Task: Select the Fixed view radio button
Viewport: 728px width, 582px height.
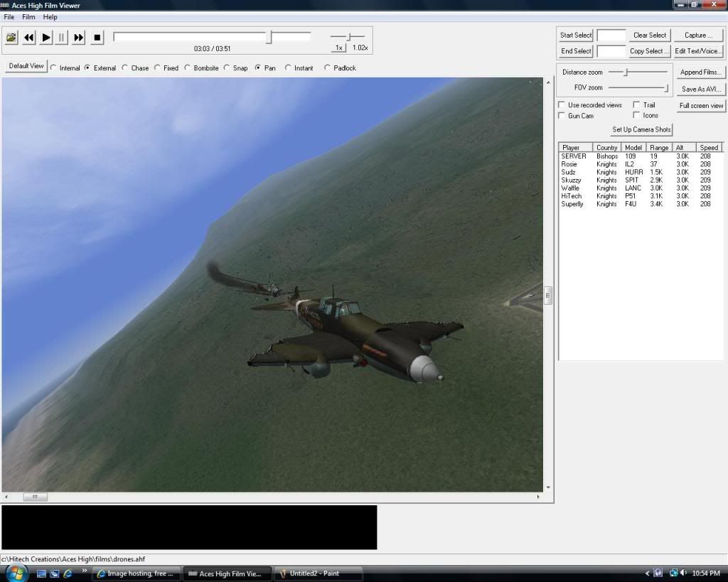Action: coord(157,68)
